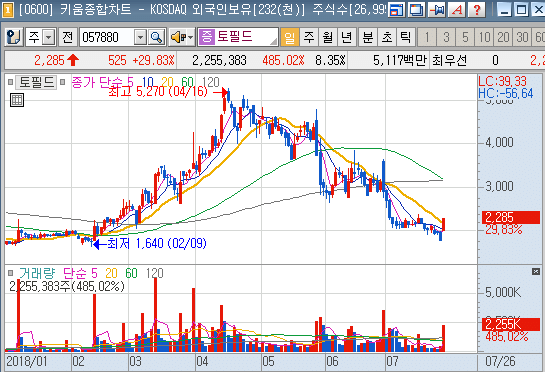Toggle the square marker before 거래량 legend

point(10,273)
